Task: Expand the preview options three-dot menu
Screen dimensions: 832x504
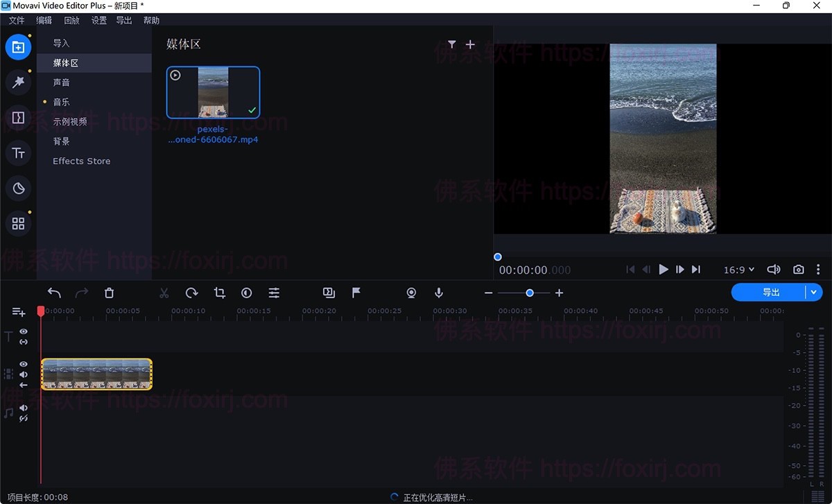Action: click(819, 269)
